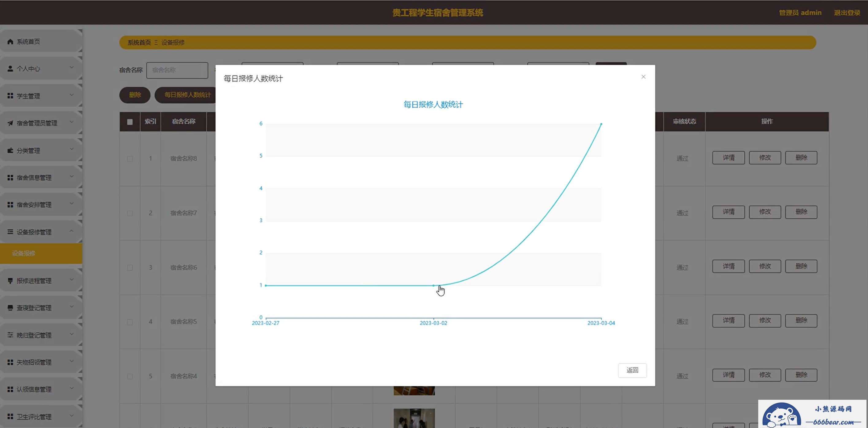Click the chart data point at 2023-03-02
The image size is (868, 428).
[x=433, y=285]
